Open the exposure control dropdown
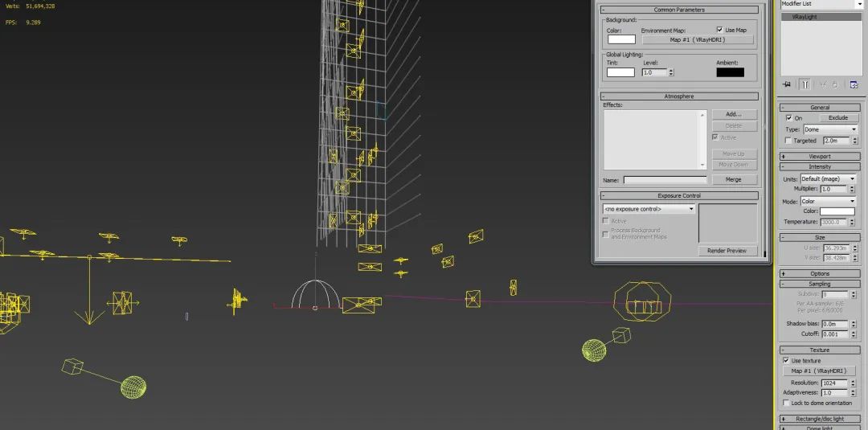Image resolution: width=868 pixels, height=430 pixels. [649, 209]
